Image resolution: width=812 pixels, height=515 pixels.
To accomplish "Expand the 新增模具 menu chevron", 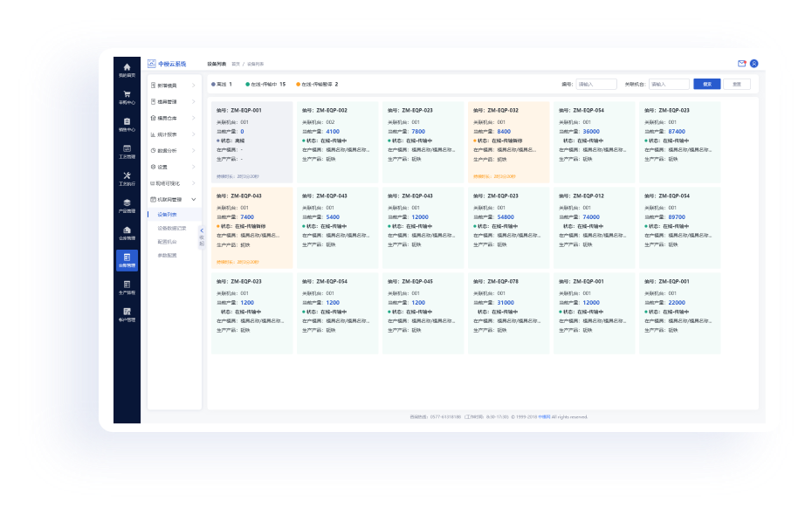I will [x=193, y=86].
